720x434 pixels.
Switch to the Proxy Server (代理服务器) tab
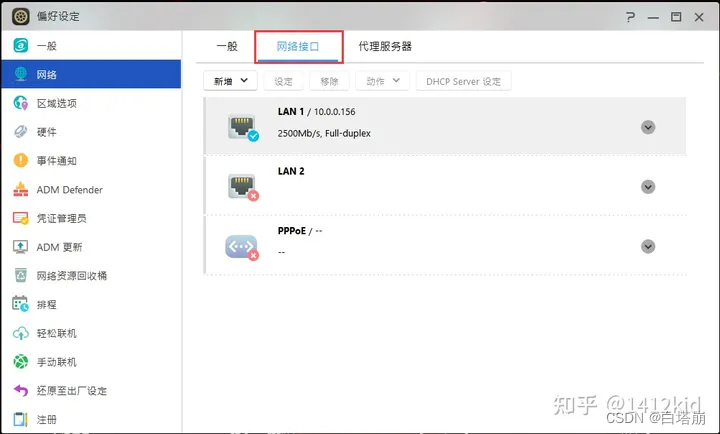pos(385,46)
